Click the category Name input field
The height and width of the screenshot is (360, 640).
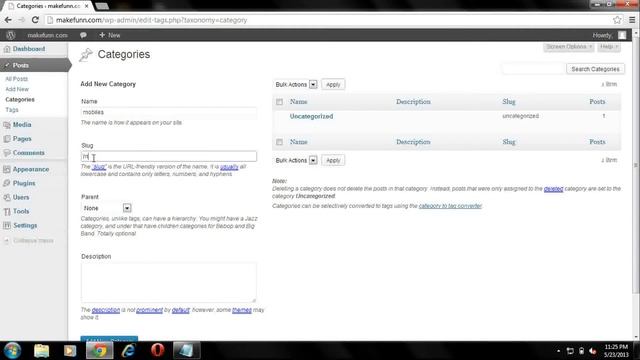coord(169,112)
